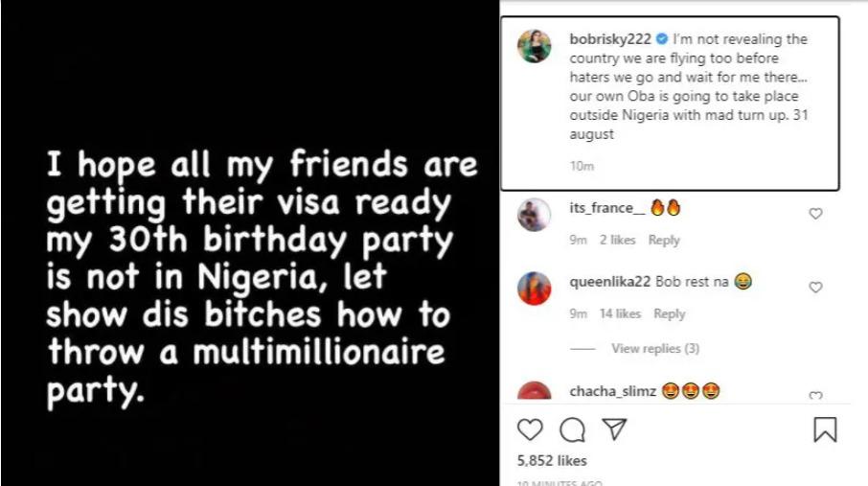Viewport: 868px width, 486px height.
Task: Reply to queenlika22's comment
Action: (x=669, y=313)
